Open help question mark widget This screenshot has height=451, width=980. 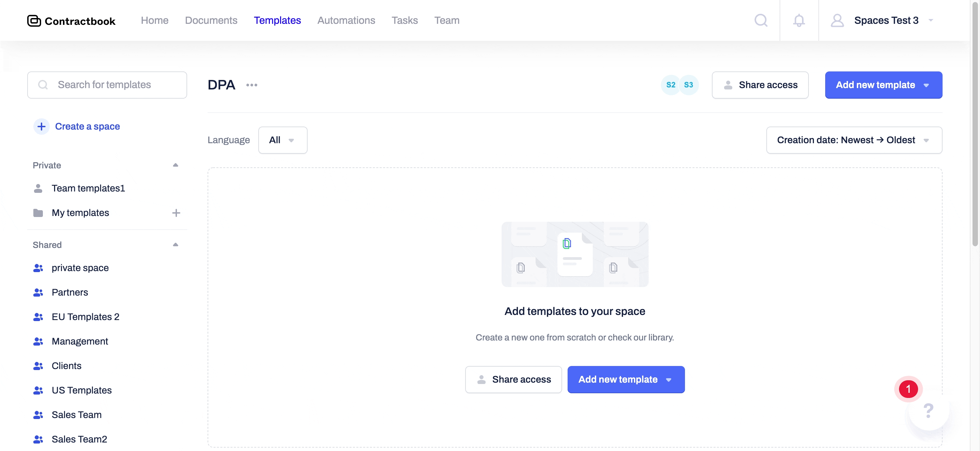coord(928,410)
